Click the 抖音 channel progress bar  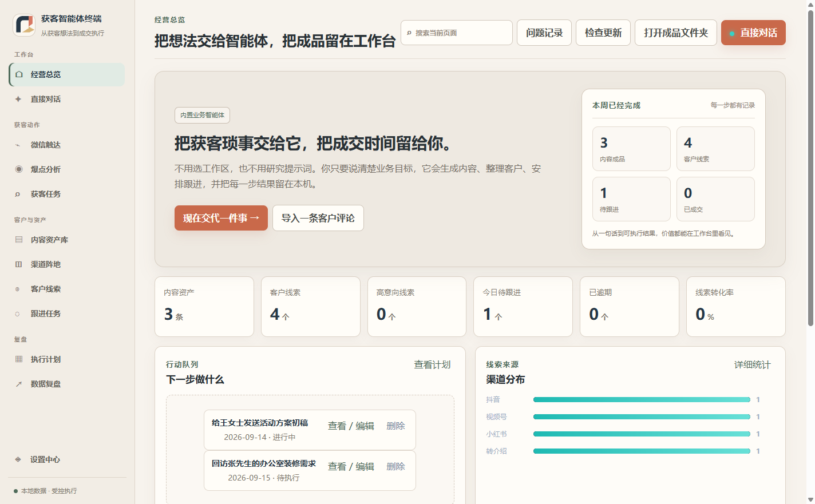(x=642, y=399)
